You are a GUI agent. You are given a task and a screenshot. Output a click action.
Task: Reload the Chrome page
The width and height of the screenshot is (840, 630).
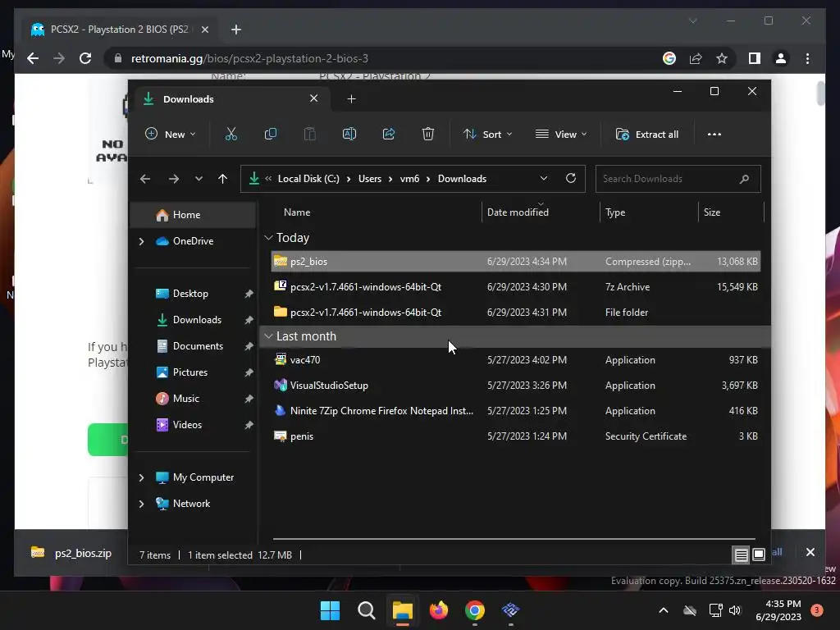coord(85,58)
